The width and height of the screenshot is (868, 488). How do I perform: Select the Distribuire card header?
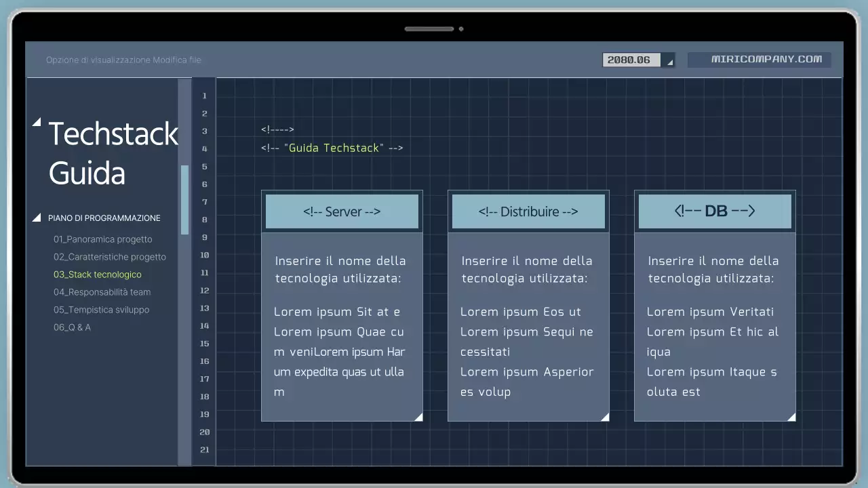(528, 211)
